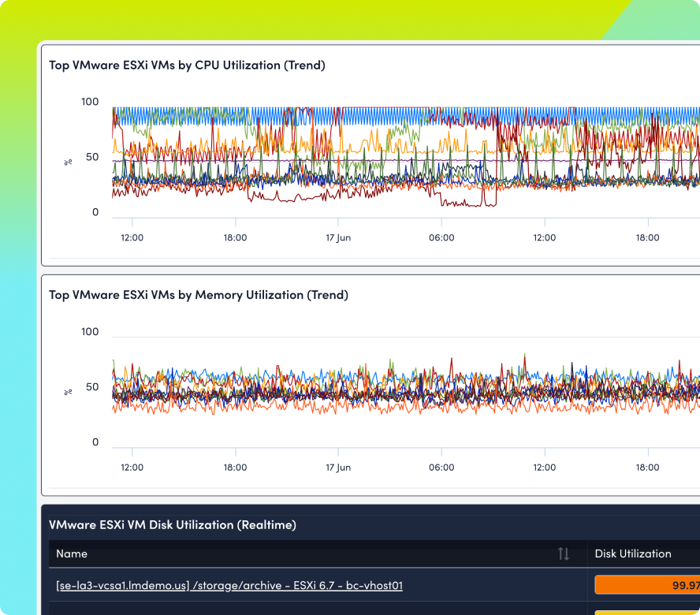Click the 17 Jun label on Memory chart
This screenshot has height=615, width=700.
point(338,468)
